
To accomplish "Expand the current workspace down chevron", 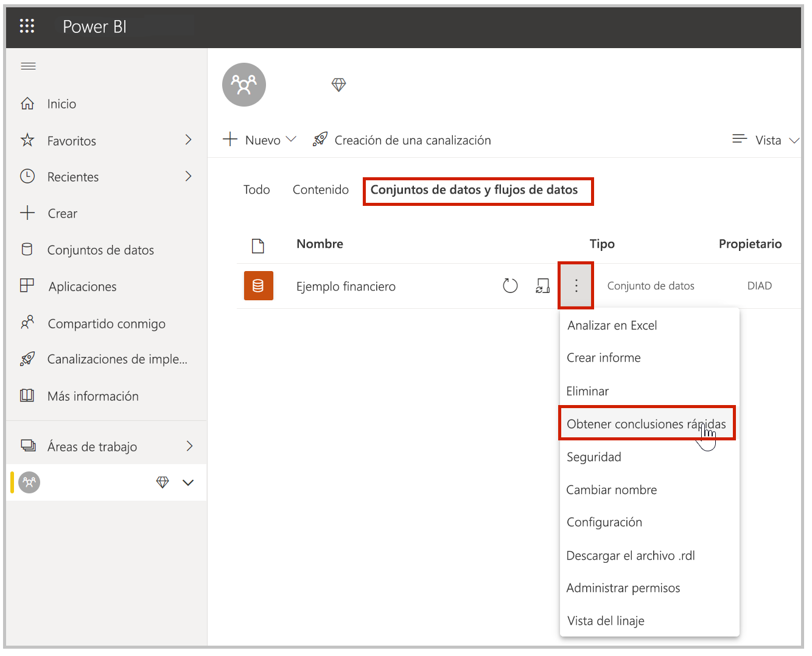I will coord(188,482).
